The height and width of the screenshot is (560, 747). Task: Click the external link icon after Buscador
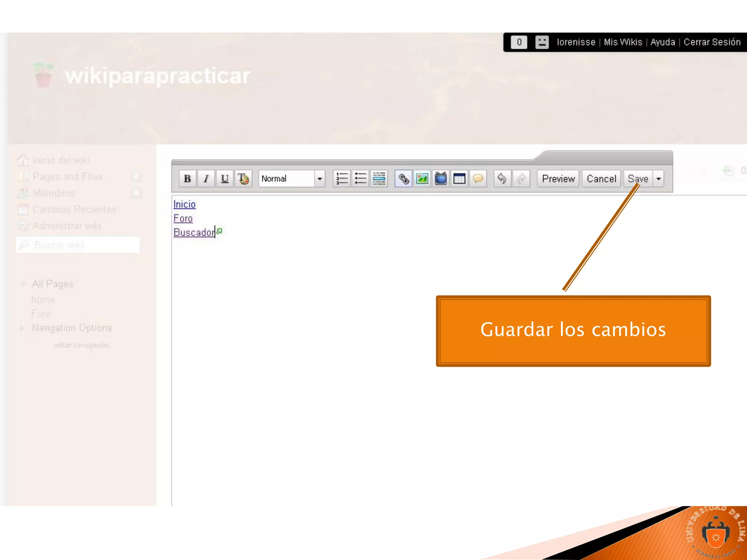[219, 231]
